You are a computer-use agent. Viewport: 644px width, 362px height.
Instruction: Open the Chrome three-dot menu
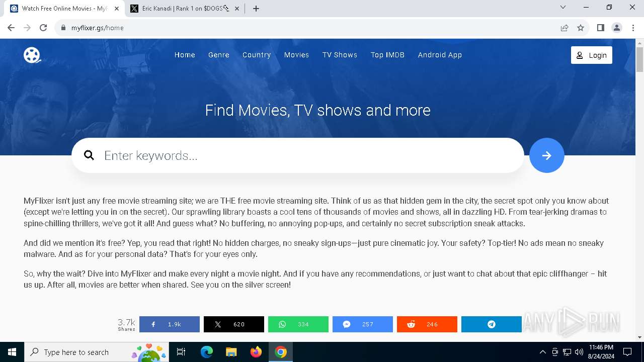[x=633, y=28]
